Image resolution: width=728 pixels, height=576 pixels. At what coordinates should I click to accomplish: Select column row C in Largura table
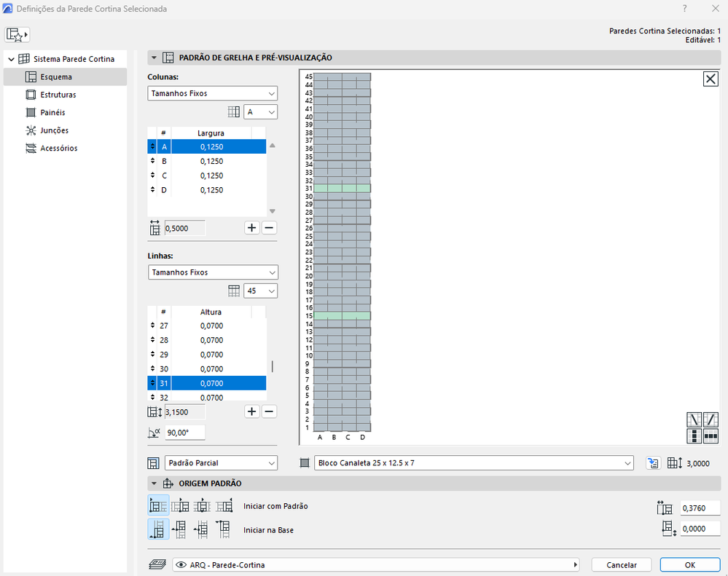tap(207, 175)
